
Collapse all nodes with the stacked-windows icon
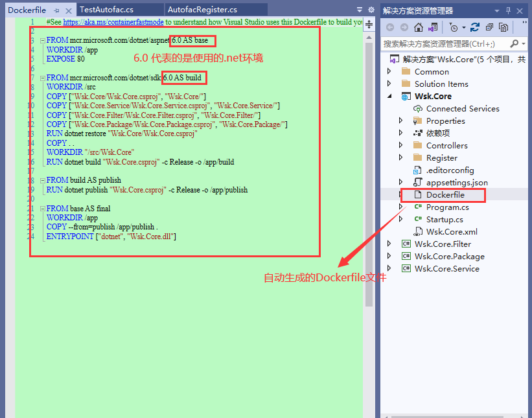point(489,27)
